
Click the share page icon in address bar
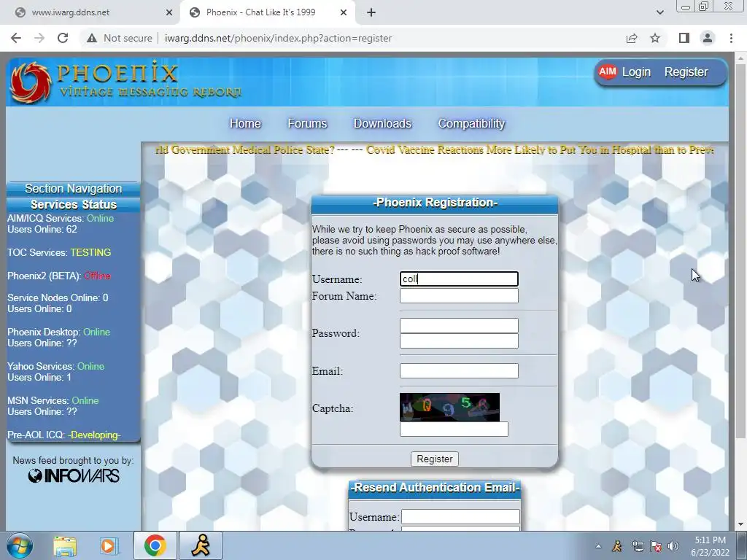pos(632,38)
